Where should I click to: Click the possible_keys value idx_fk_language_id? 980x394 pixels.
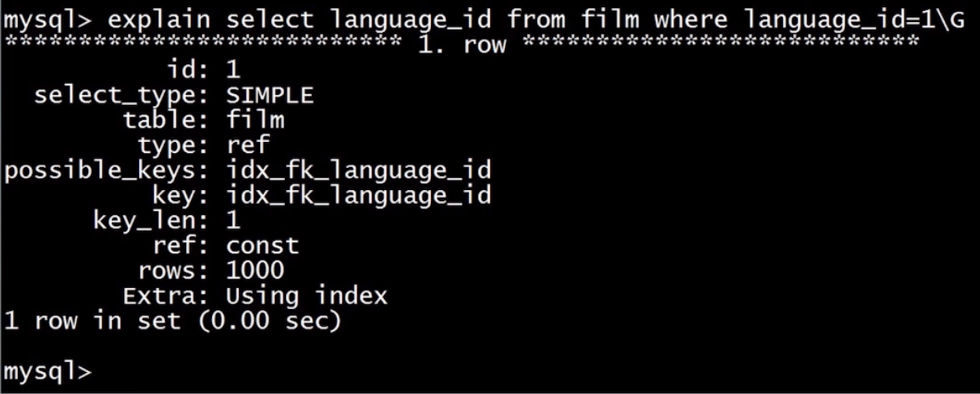coord(358,170)
